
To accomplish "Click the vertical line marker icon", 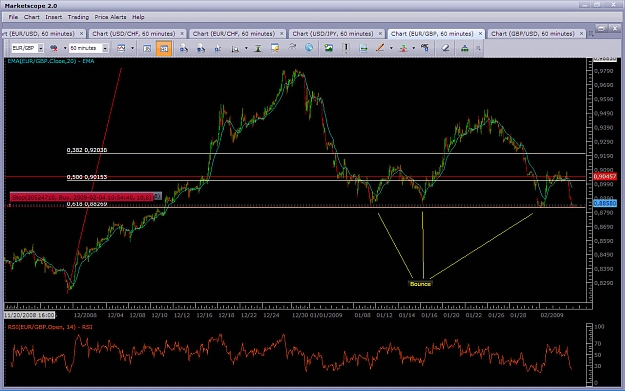I will [x=346, y=48].
